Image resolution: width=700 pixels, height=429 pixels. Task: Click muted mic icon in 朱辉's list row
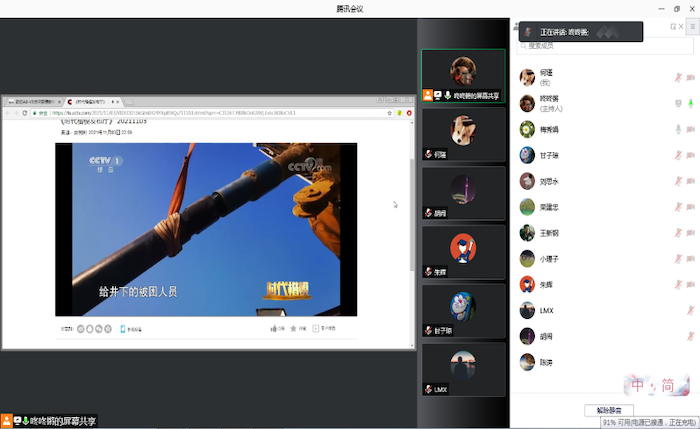click(678, 285)
